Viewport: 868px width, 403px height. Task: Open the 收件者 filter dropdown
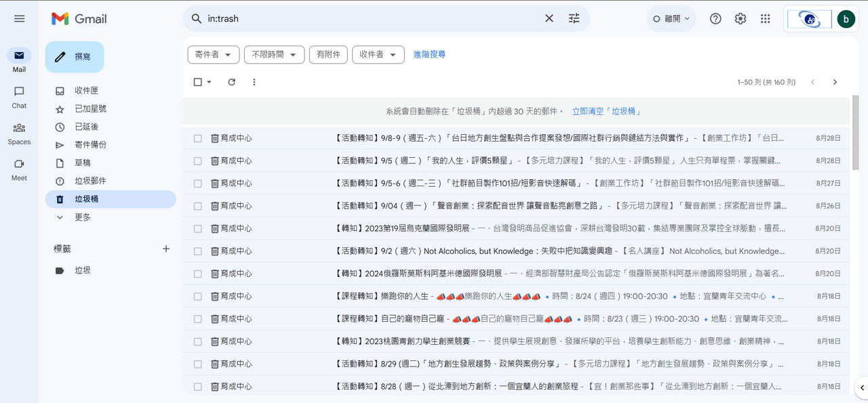[x=378, y=55]
